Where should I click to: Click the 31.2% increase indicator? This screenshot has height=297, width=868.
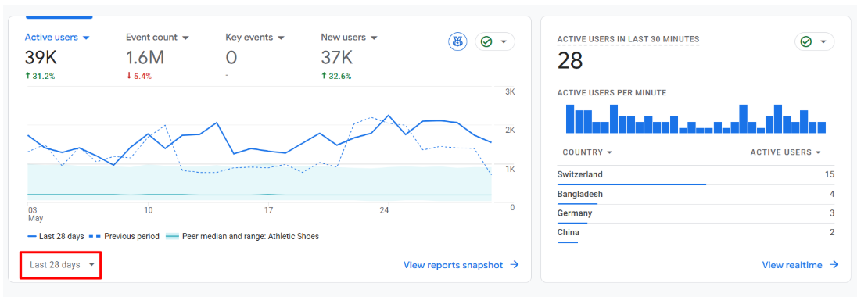[40, 77]
